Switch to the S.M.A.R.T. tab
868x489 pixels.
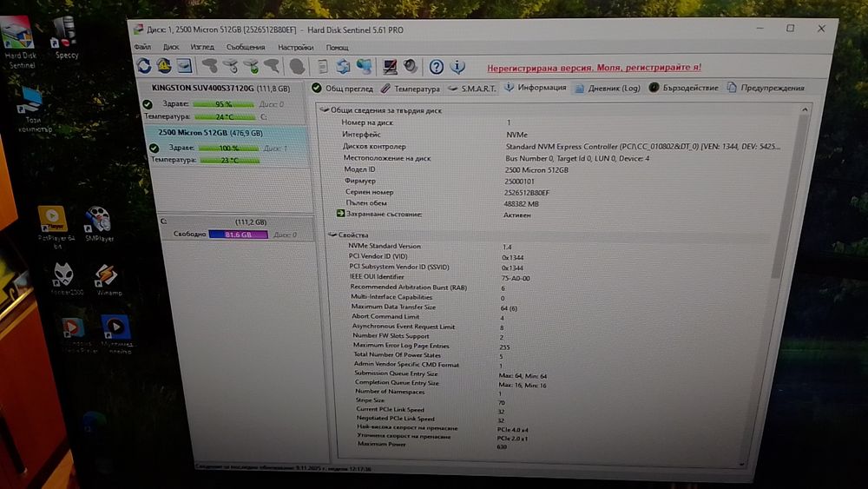point(472,89)
